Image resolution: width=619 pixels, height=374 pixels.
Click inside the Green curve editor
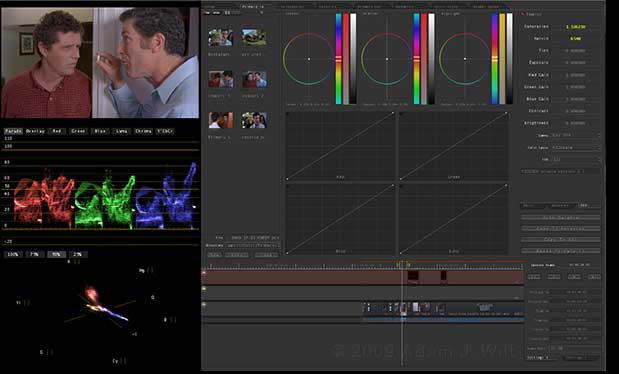pyautogui.click(x=453, y=146)
